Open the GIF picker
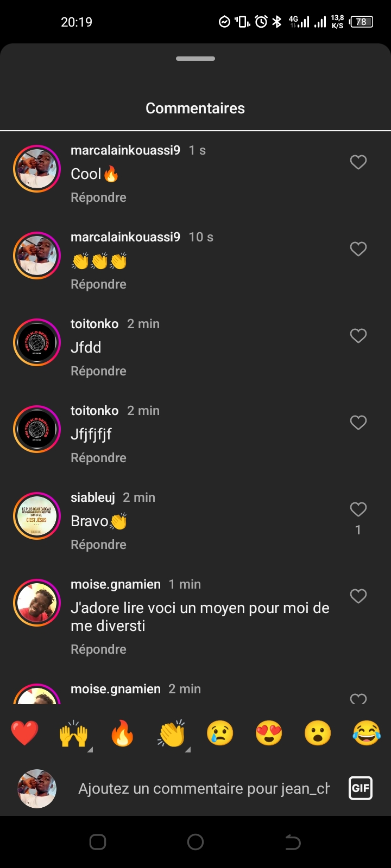Image resolution: width=391 pixels, height=868 pixels. (361, 788)
